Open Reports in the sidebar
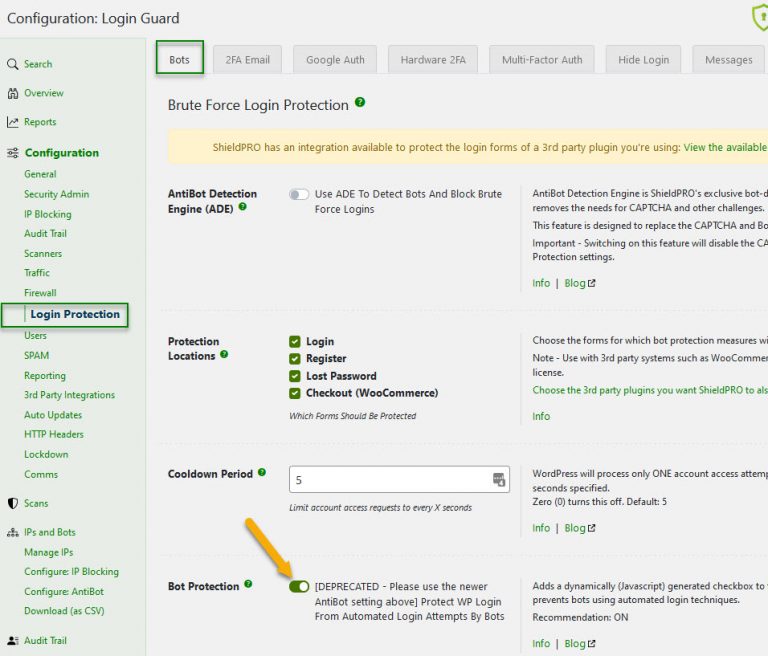The width and height of the screenshot is (768, 656). pos(40,122)
